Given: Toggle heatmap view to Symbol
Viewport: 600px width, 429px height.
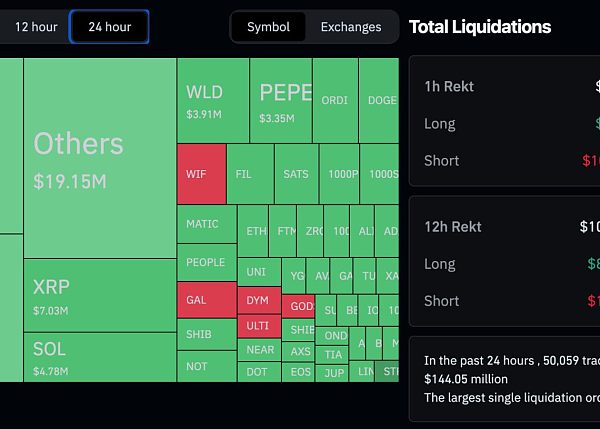Looking at the screenshot, I should coord(268,27).
